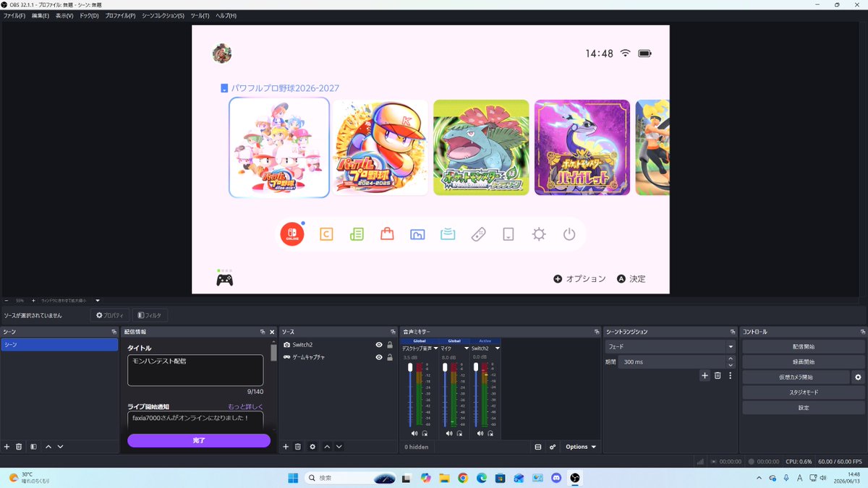The image size is (868, 488).
Task: Open デスクトップ音声 channel dropdown arrow
Action: (x=435, y=348)
